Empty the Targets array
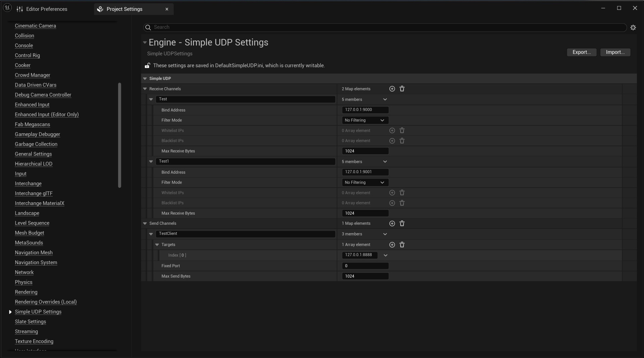Image resolution: width=644 pixels, height=358 pixels. [402, 245]
